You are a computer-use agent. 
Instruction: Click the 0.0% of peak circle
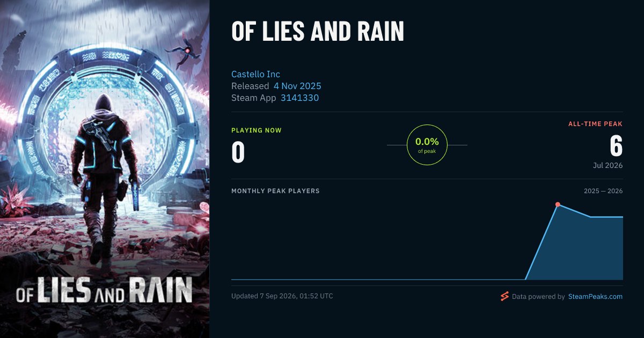427,145
